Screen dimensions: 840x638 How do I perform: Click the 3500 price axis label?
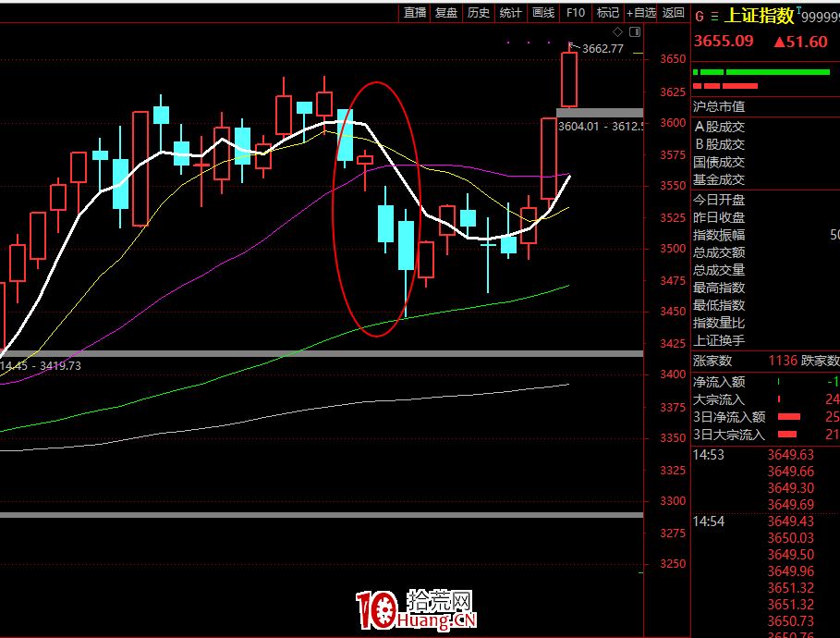coord(673,249)
